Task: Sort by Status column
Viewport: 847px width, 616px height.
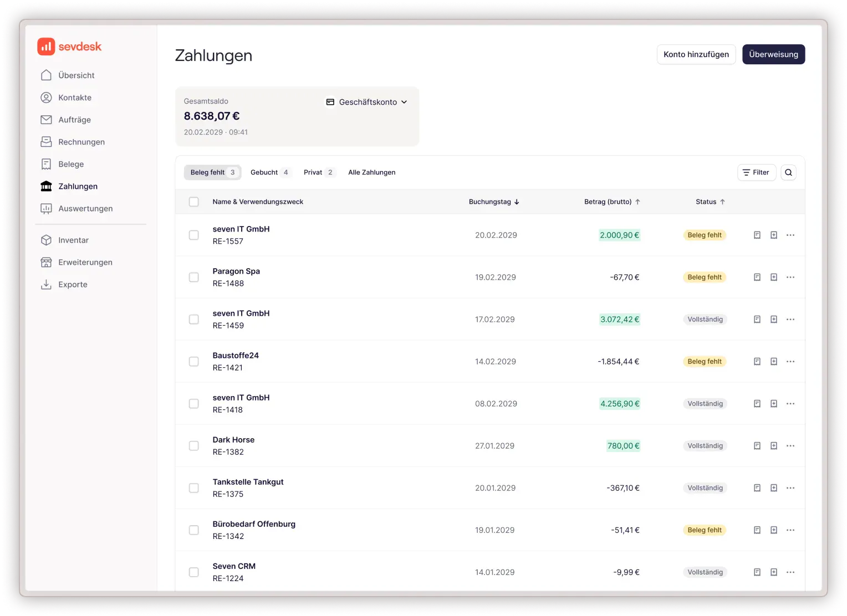Action: click(710, 202)
